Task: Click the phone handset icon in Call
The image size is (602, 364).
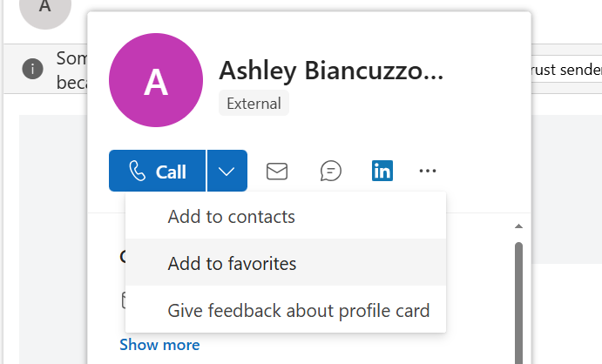Action: pyautogui.click(x=137, y=171)
